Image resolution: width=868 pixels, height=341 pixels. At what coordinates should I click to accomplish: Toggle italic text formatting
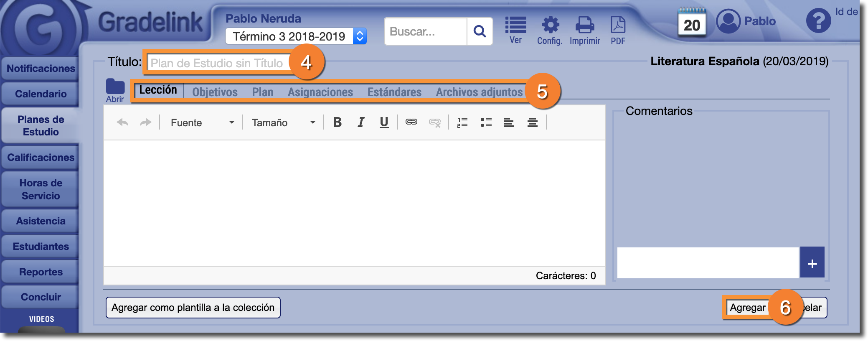pos(361,122)
